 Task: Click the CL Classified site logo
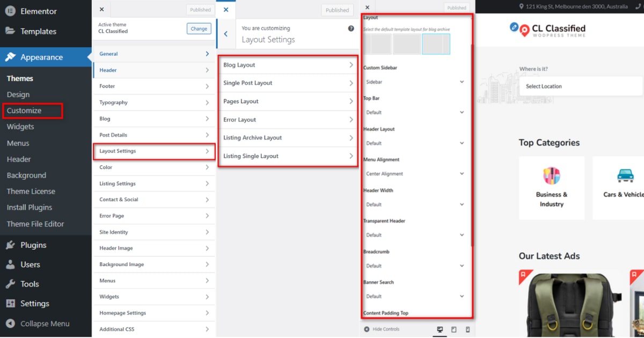pyautogui.click(x=552, y=31)
